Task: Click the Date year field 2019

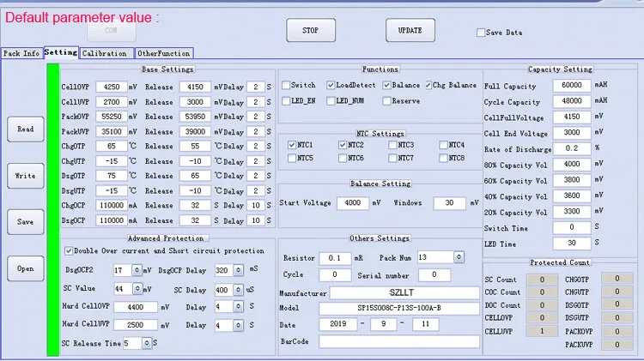Action: click(x=337, y=324)
